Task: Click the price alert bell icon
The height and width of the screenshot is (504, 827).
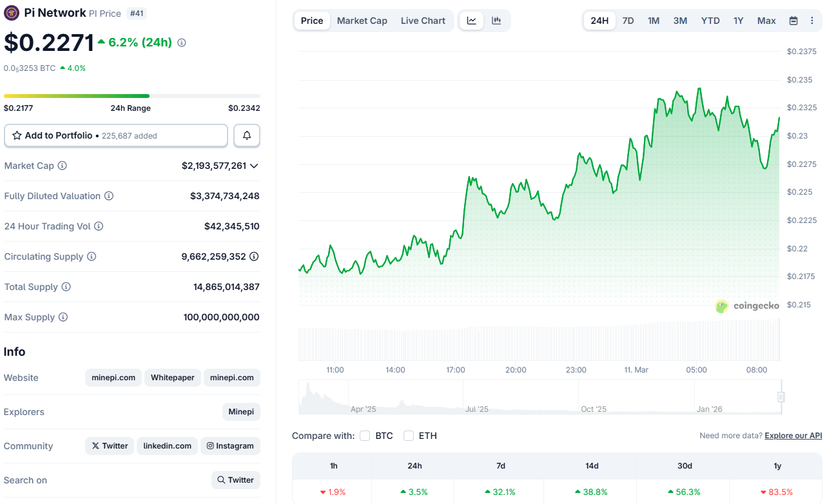Action: point(247,135)
